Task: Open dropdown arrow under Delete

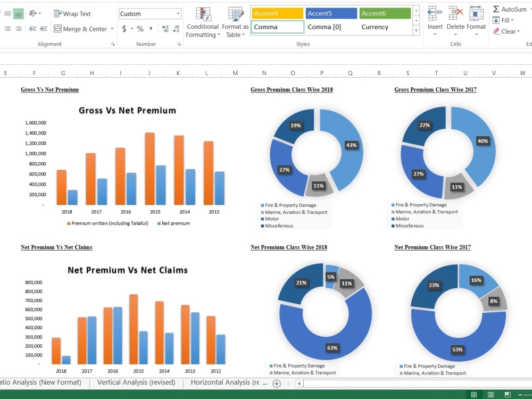Action: 456,34
